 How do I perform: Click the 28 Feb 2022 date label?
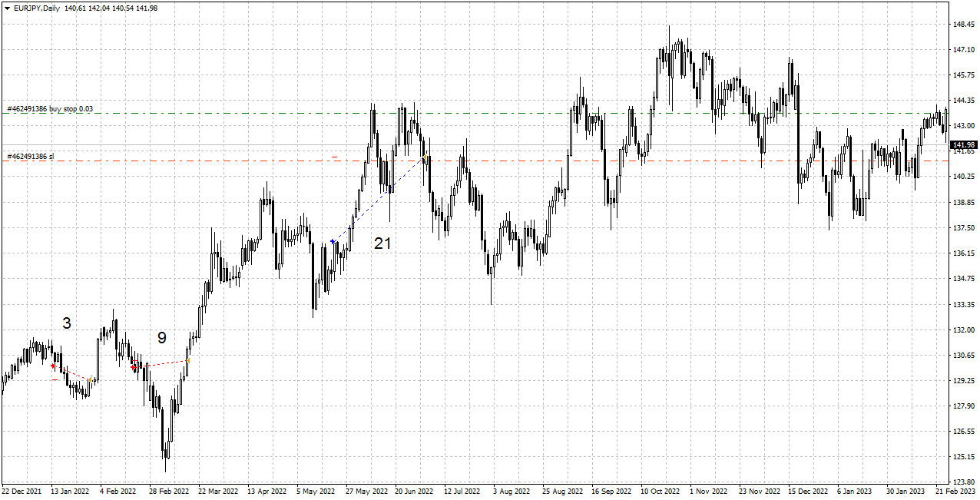coord(169,491)
